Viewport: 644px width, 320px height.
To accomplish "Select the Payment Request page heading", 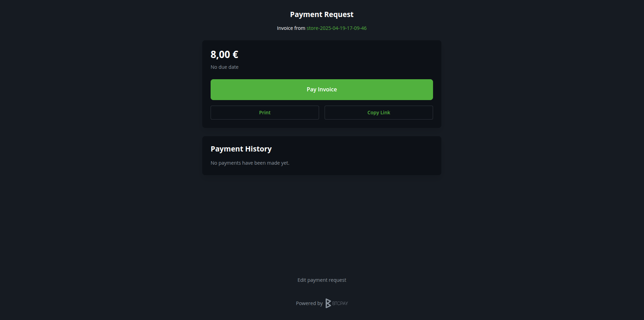I will [x=322, y=15].
